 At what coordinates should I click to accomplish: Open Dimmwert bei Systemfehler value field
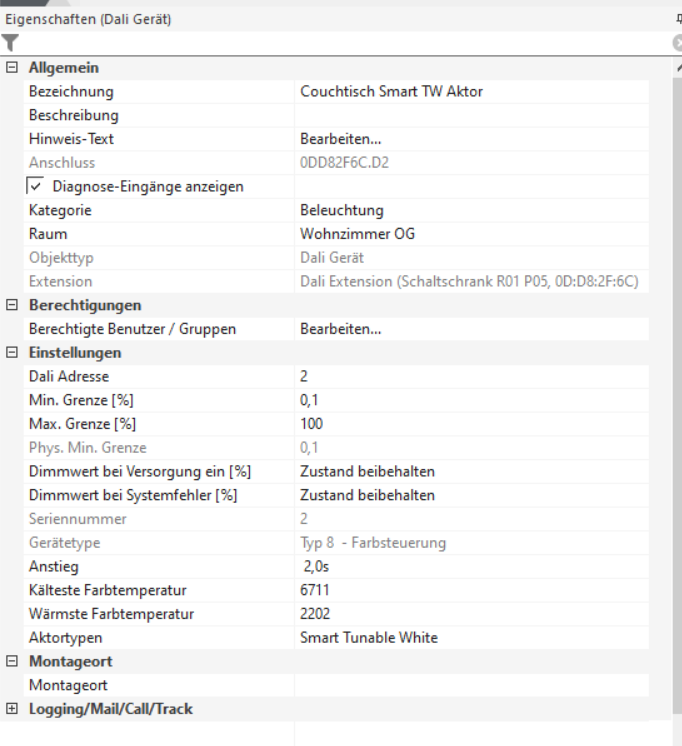472,495
